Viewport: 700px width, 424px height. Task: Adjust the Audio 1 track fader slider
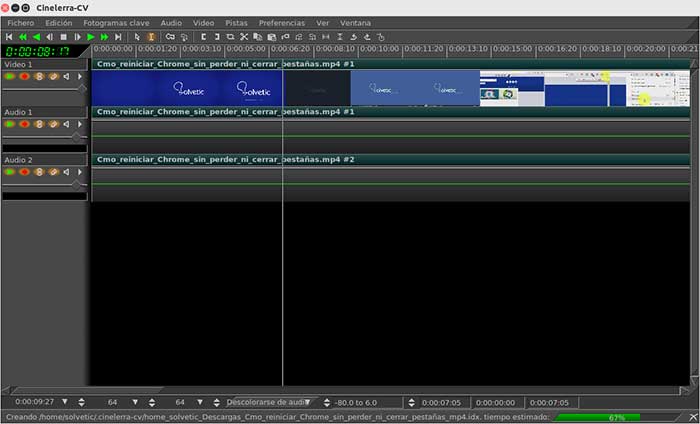[77, 136]
